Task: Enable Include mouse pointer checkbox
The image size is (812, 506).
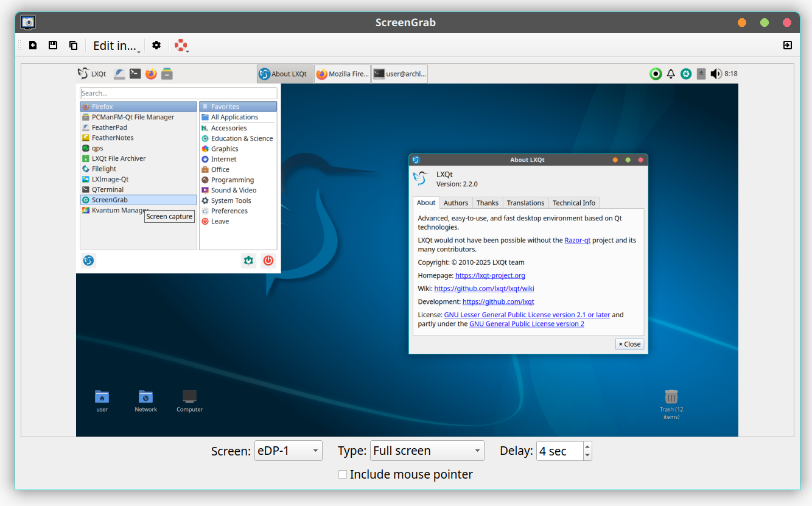Action: [x=343, y=474]
